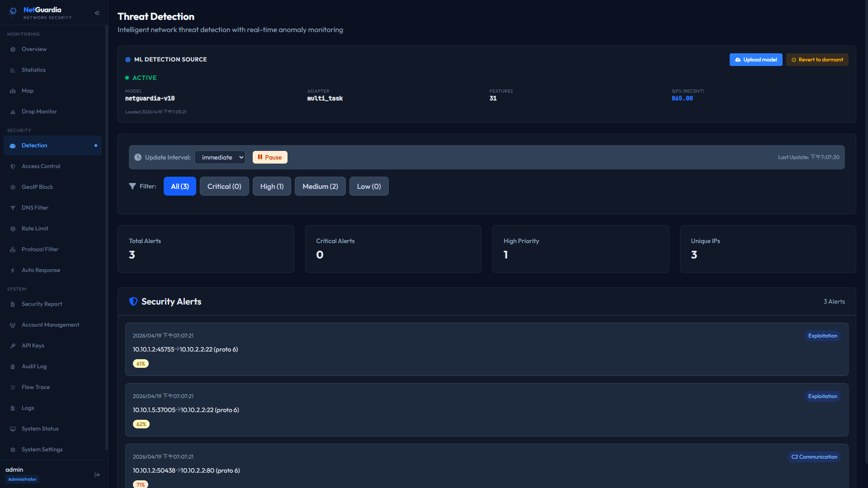Image resolution: width=868 pixels, height=488 pixels.
Task: Click the clock icon beside Update Interval
Action: [x=138, y=157]
